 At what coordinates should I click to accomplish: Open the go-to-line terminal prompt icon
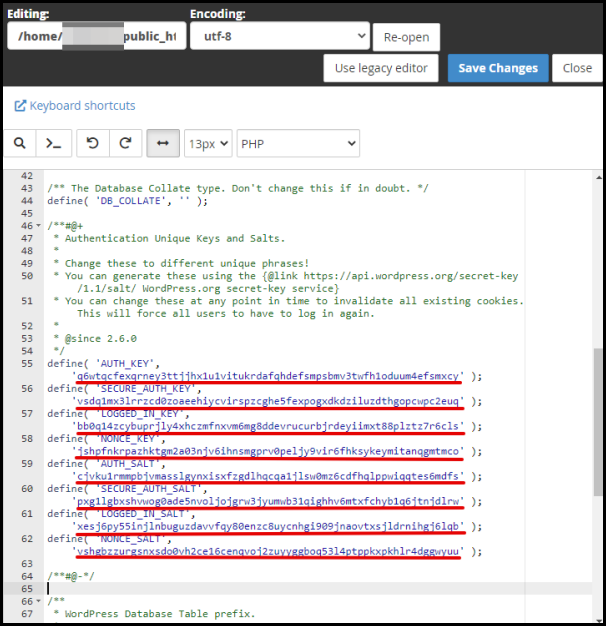coord(53,143)
